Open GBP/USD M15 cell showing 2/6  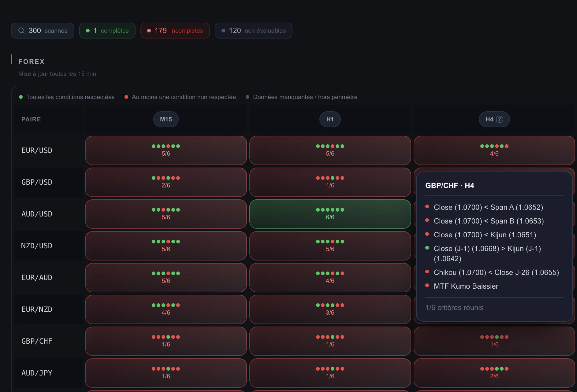point(166,182)
